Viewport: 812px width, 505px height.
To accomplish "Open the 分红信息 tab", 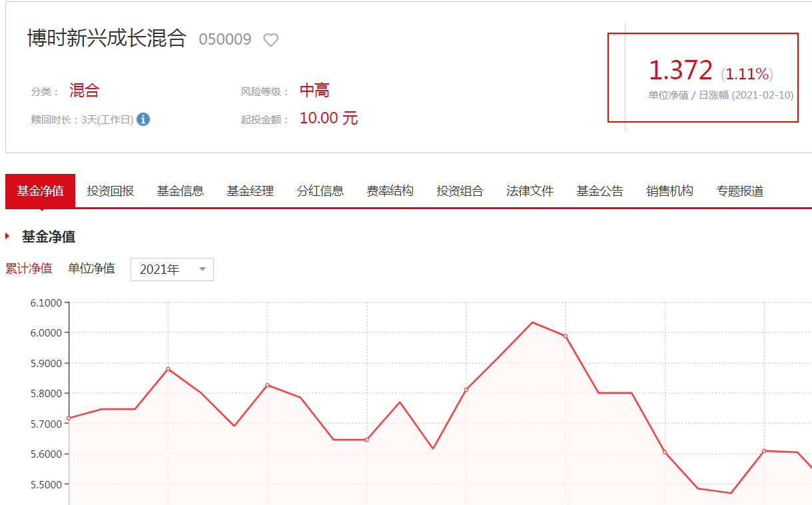I will (x=320, y=191).
